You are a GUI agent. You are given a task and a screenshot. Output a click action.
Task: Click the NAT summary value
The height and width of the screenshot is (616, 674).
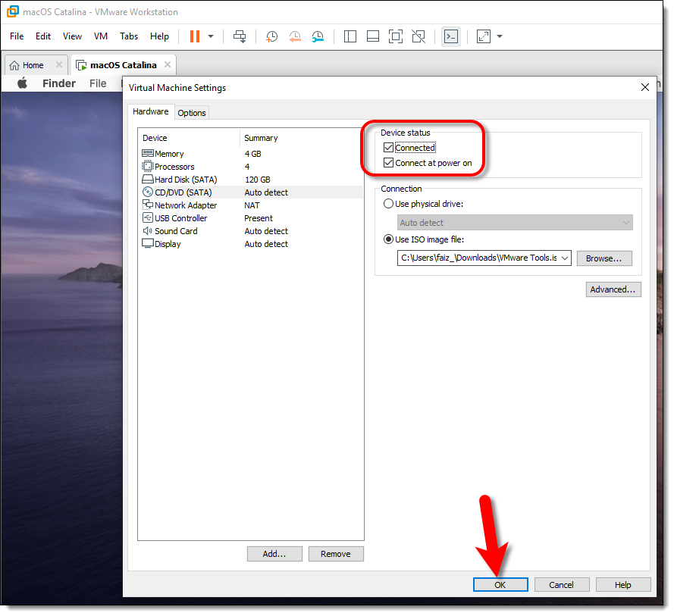coord(252,205)
